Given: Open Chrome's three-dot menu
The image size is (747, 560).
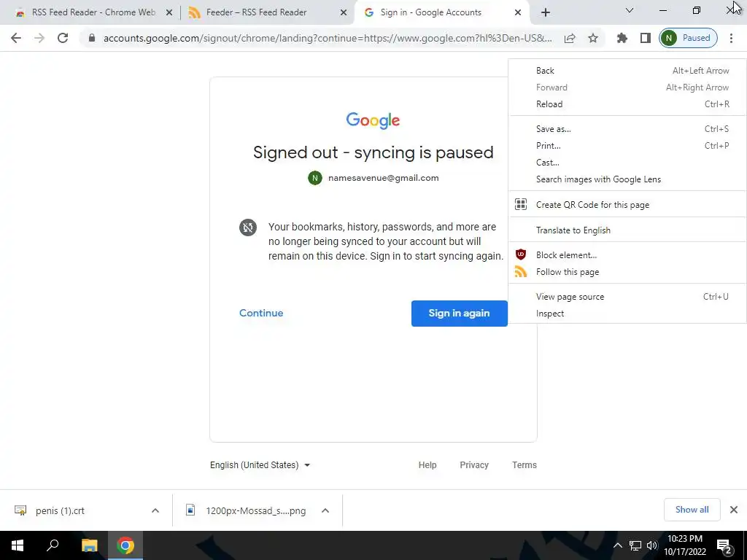Looking at the screenshot, I should coord(731,38).
